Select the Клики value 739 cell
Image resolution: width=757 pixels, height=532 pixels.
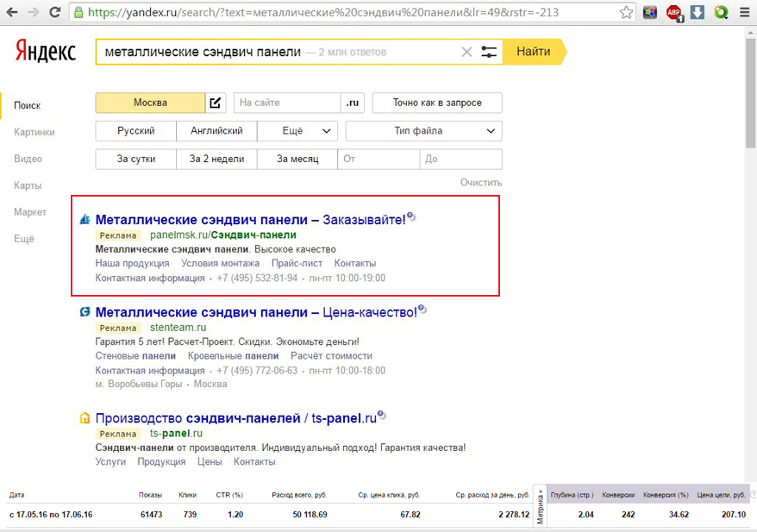click(191, 515)
